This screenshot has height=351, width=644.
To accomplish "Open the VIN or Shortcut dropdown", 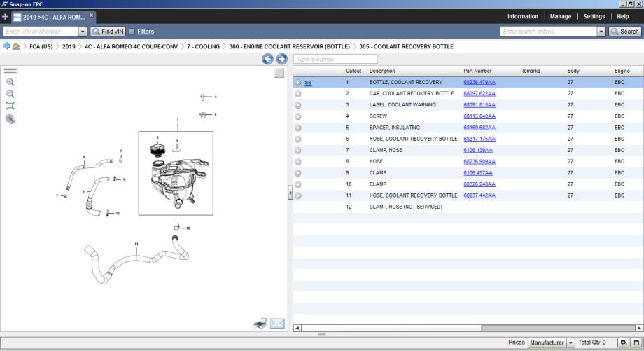I will (83, 31).
